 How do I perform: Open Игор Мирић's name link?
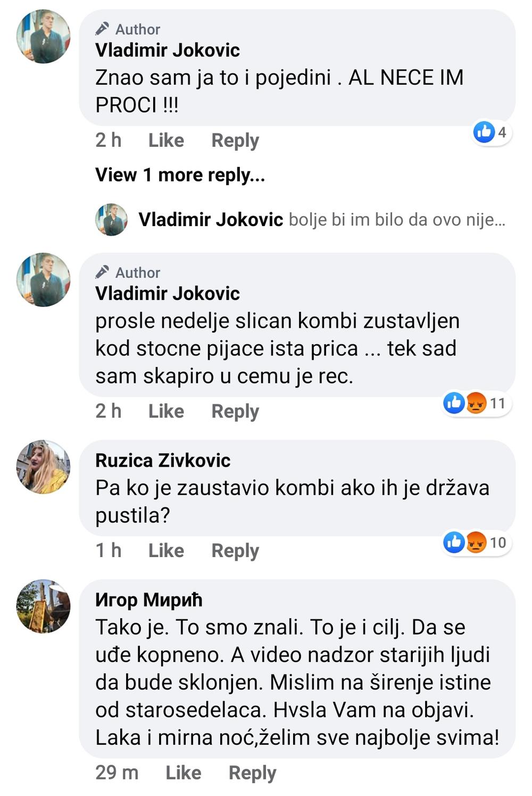[x=149, y=600]
